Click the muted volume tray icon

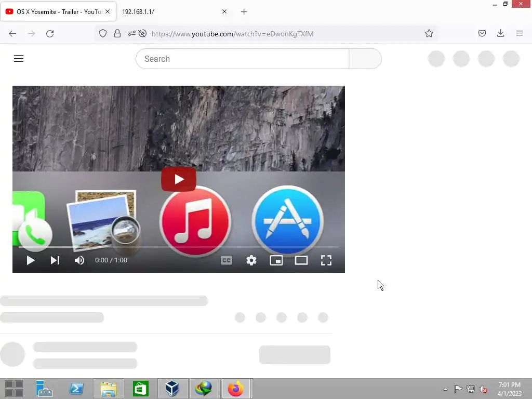click(483, 389)
